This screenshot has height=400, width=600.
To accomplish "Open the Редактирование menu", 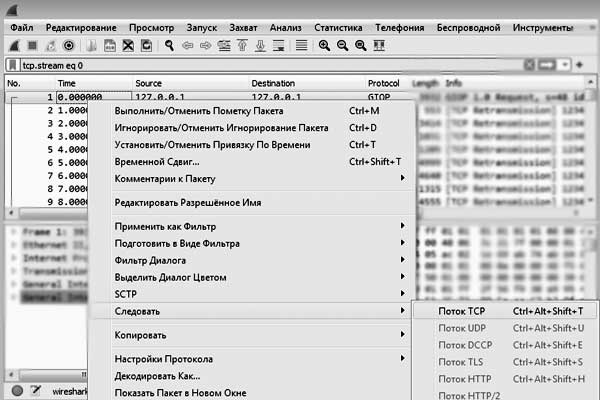I will tap(81, 28).
